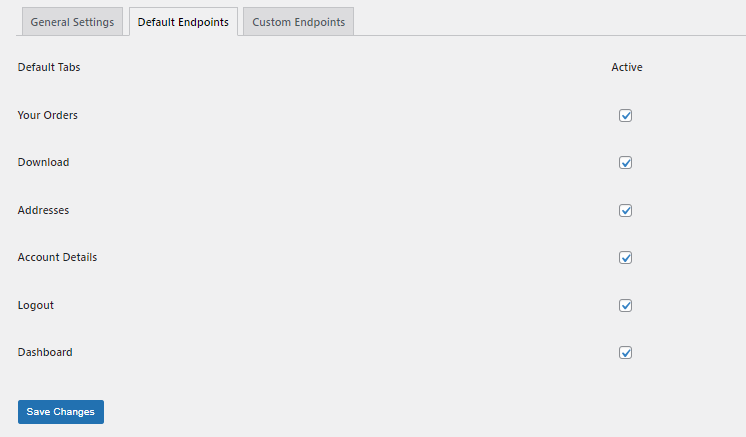Switch to the General Settings tab

coord(72,22)
